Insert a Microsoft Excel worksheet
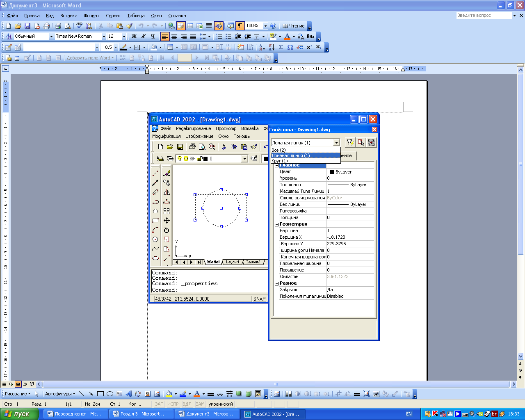The height and width of the screenshot is (420, 525). point(200,26)
